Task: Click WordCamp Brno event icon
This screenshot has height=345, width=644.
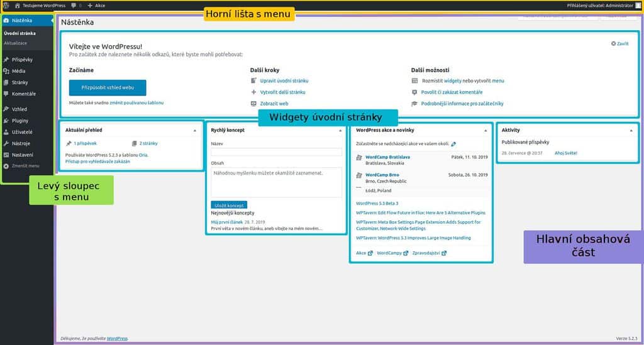Action: pyautogui.click(x=359, y=175)
